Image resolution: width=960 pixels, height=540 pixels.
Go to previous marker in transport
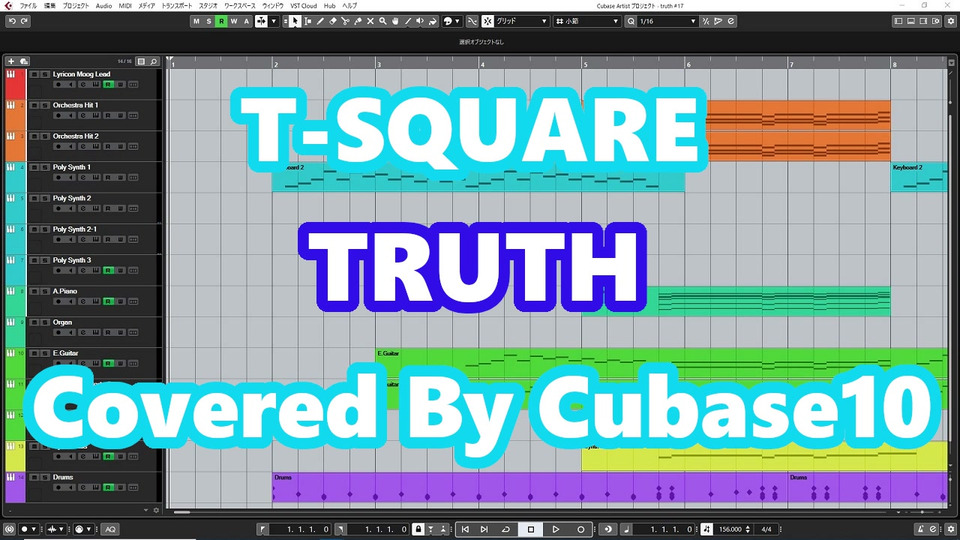(465, 529)
